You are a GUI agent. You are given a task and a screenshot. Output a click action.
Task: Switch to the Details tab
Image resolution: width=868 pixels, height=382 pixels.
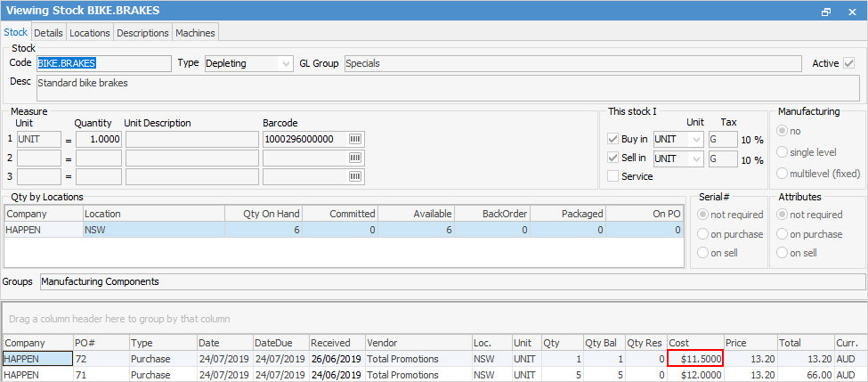[x=48, y=33]
